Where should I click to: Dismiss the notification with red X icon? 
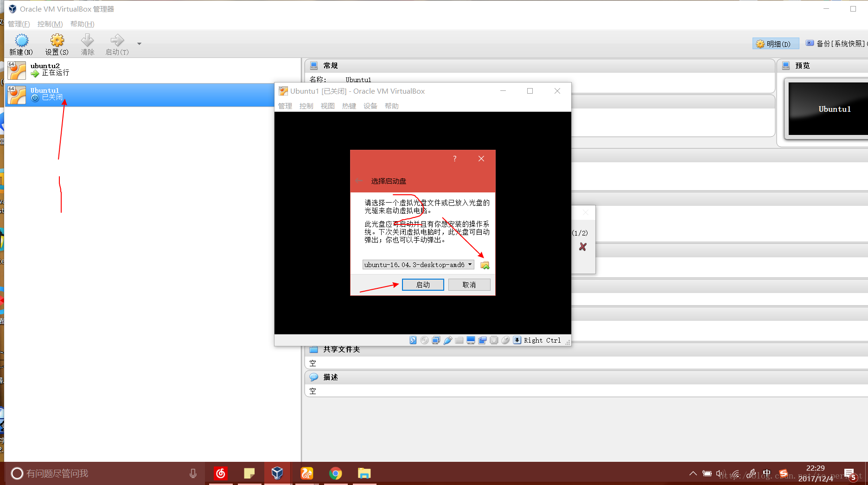(583, 247)
